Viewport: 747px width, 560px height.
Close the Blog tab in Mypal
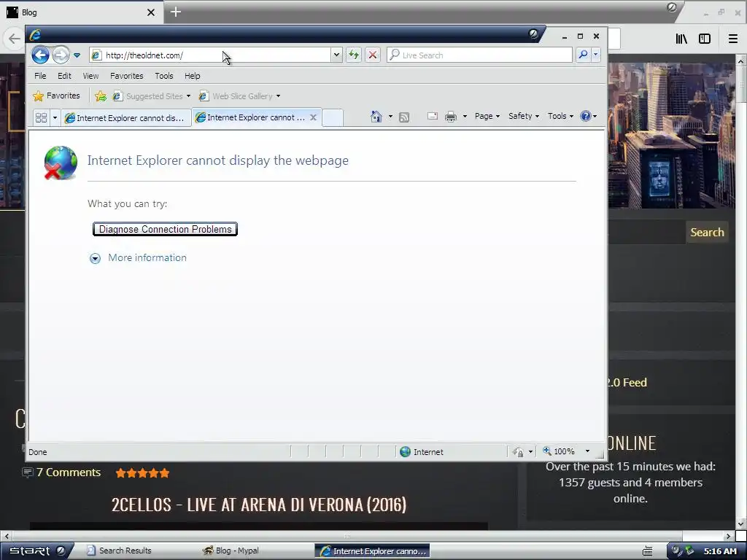click(x=151, y=12)
